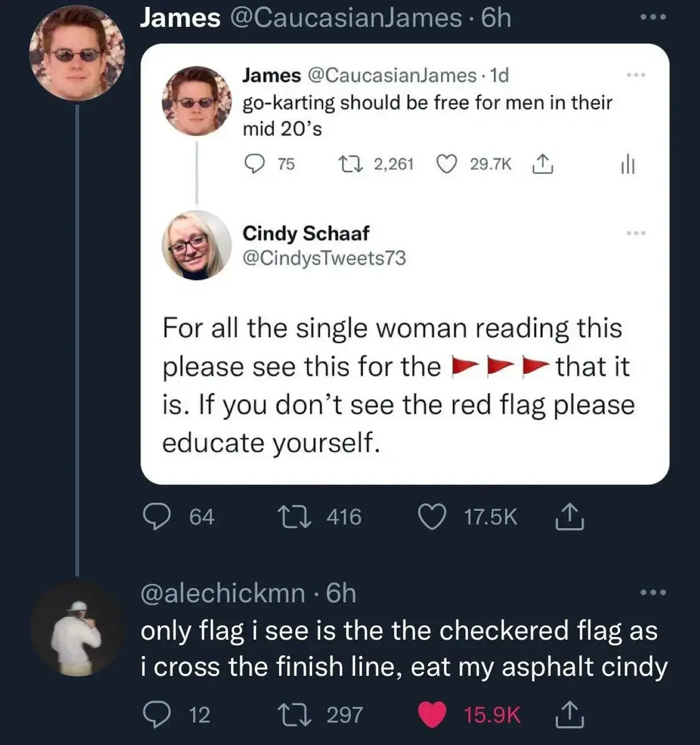Open Cindy Schaaf's profile avatar
Screen dimensions: 700x745
197,245
